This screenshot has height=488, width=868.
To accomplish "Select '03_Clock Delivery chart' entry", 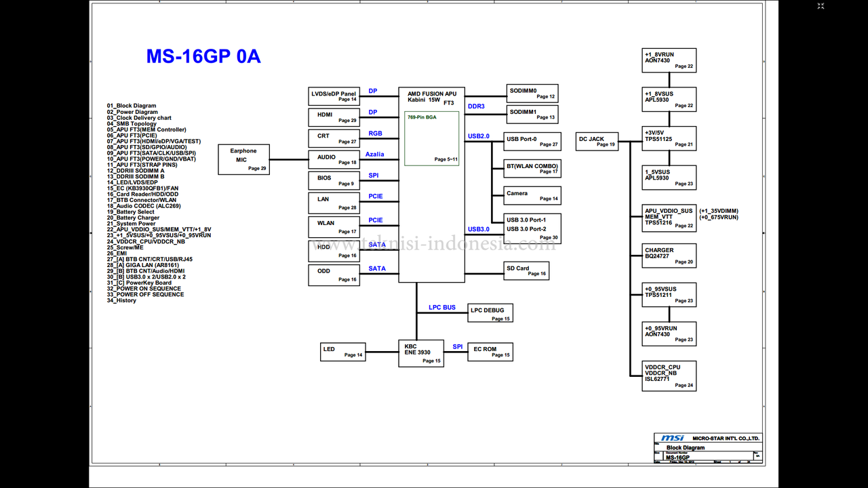I will (x=139, y=118).
